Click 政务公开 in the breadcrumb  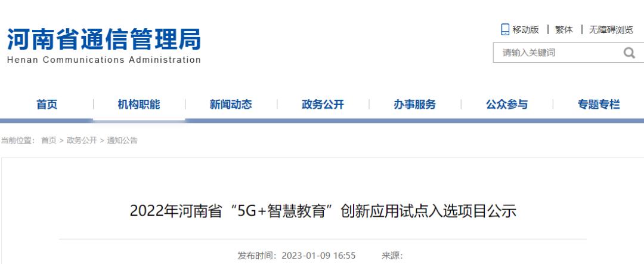(x=82, y=140)
